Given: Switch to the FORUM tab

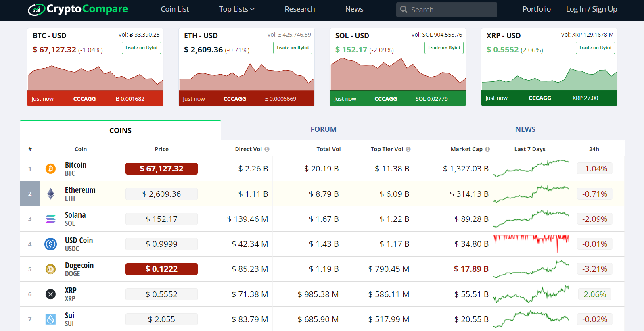Looking at the screenshot, I should click(323, 129).
